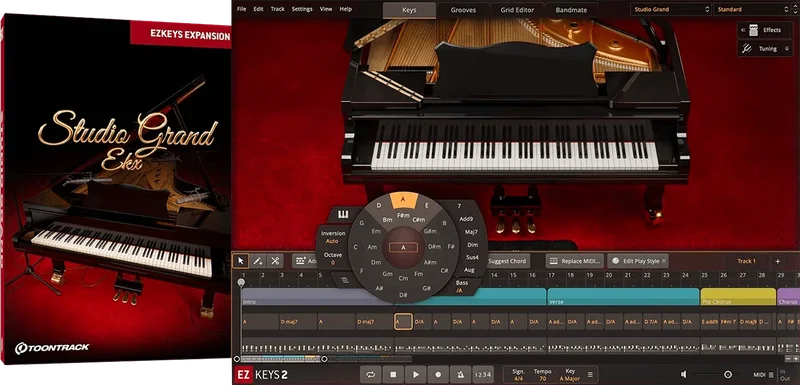800x385 pixels.
Task: Click the Replace MIDI keyboard icon
Action: click(x=553, y=261)
